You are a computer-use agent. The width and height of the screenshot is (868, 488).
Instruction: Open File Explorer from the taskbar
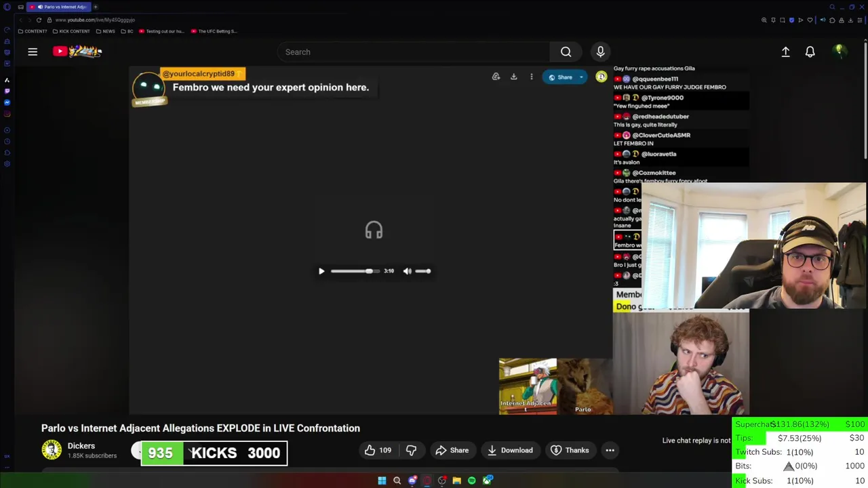(x=457, y=481)
